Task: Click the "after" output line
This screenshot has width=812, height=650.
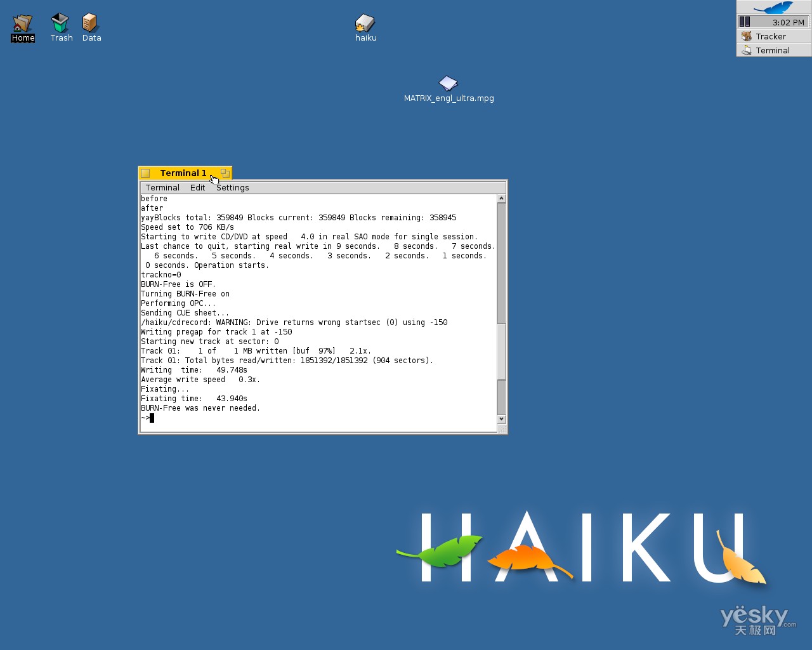Action: (152, 208)
